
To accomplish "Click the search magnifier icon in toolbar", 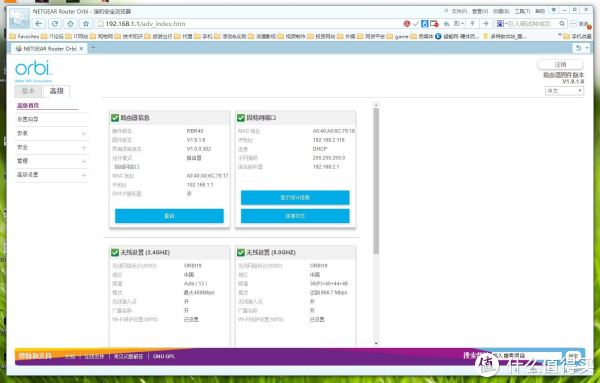I will pyautogui.click(x=562, y=24).
